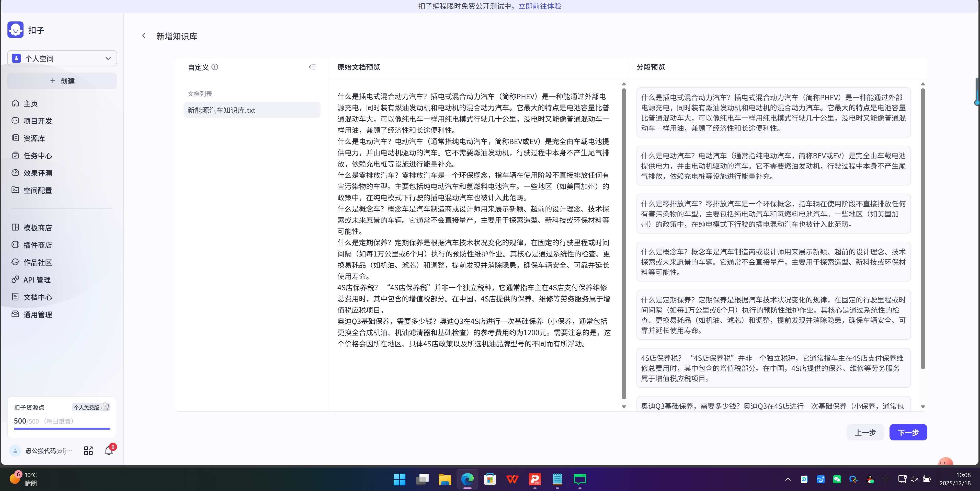Viewport: 980px width, 491px height.
Task: Open the 任务中心 icon
Action: (x=15, y=155)
